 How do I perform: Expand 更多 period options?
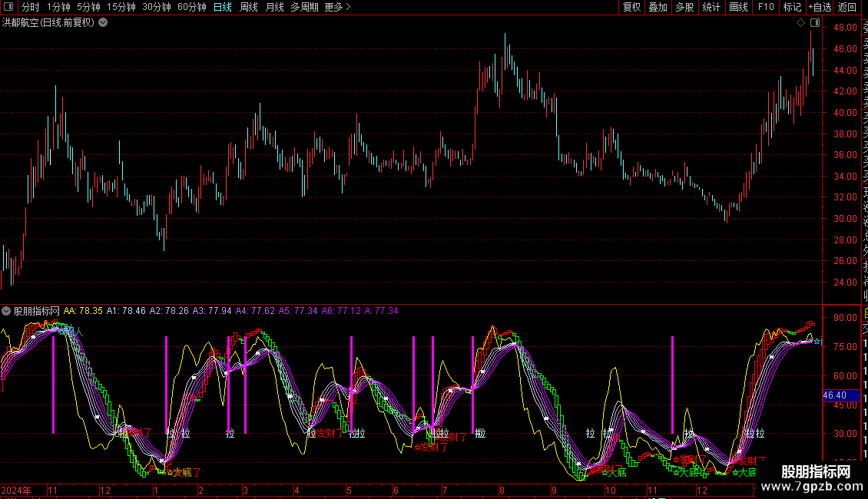(337, 7)
